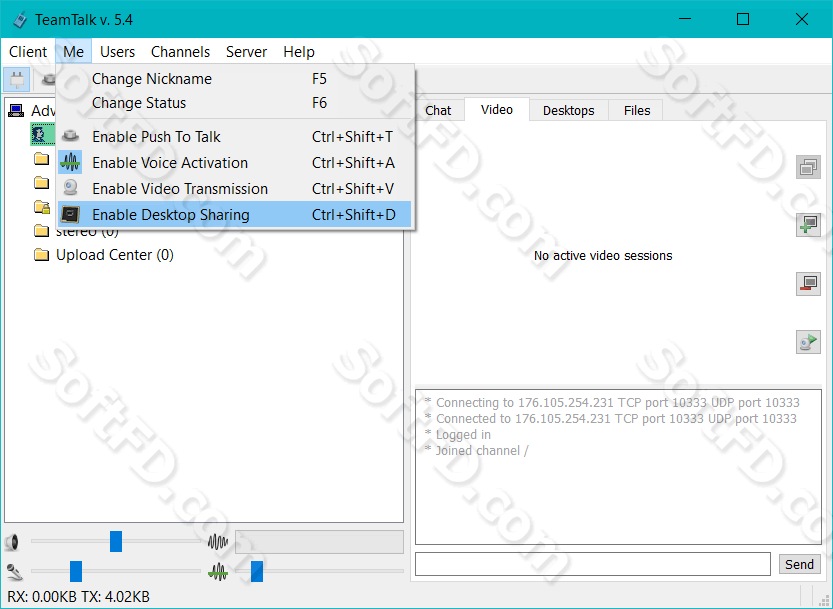This screenshot has height=609, width=833.
Task: Minimize the TeamTalk window
Action: click(685, 20)
